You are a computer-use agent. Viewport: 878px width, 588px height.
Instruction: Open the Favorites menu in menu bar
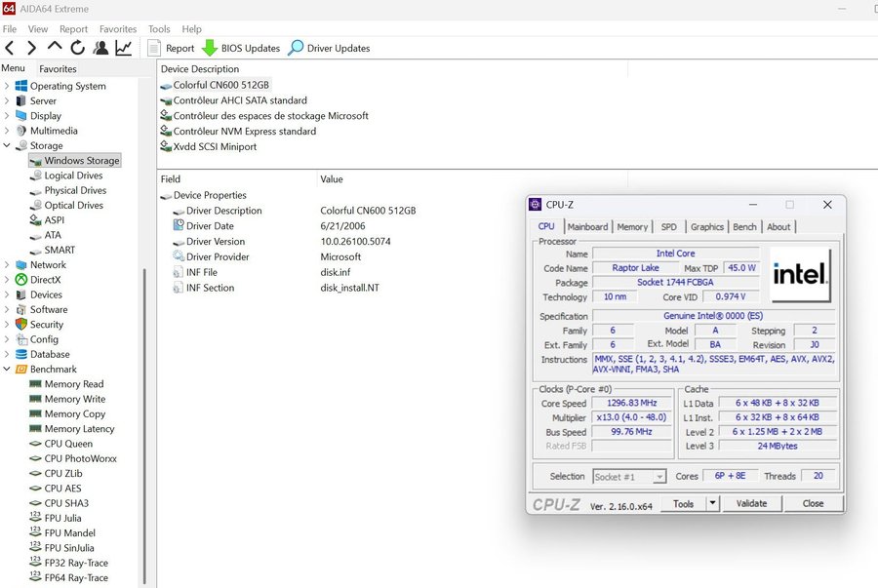coord(118,29)
